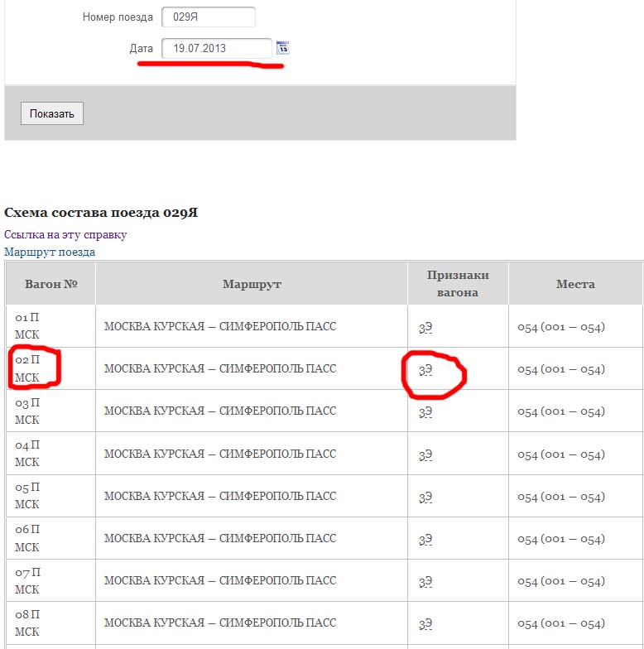Select the 07 П МСК wagon cell
The height and width of the screenshot is (649, 644).
[x=28, y=581]
